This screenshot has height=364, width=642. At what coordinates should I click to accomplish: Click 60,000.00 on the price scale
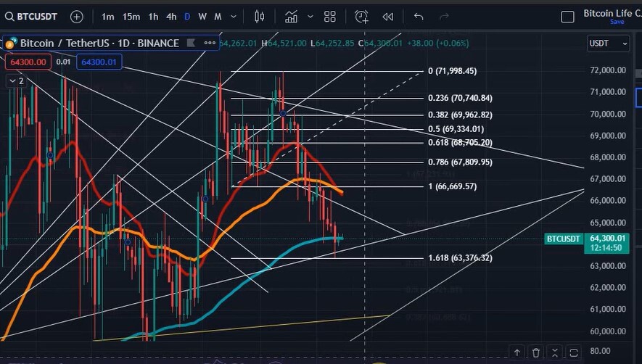pyautogui.click(x=608, y=331)
